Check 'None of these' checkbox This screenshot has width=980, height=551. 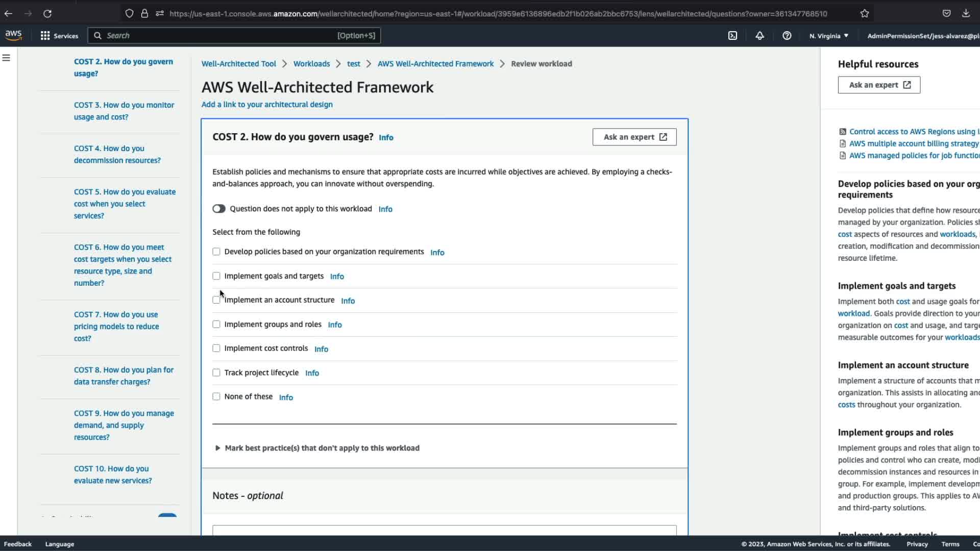click(x=216, y=396)
